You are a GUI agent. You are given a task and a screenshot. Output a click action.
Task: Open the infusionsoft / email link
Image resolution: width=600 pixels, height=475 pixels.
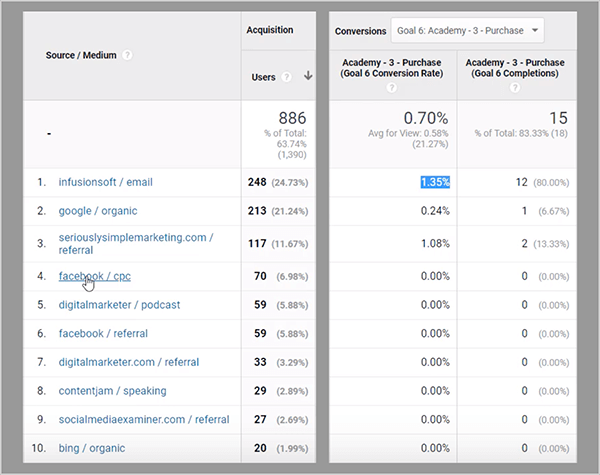pos(105,182)
